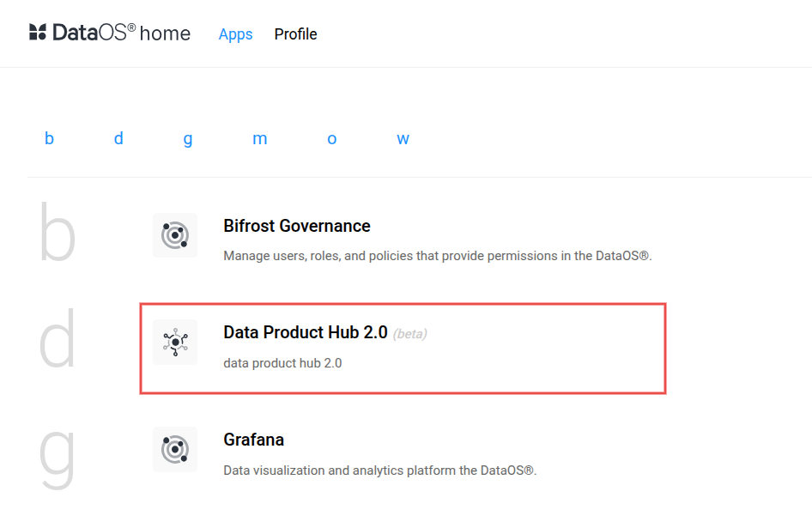Jump to letter o in index
Image resolution: width=812 pixels, height=516 pixels.
pos(332,139)
